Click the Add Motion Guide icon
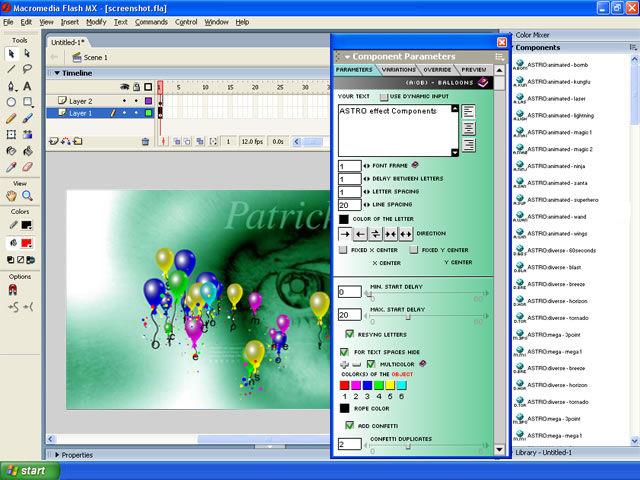640x480 pixels. tap(66, 142)
